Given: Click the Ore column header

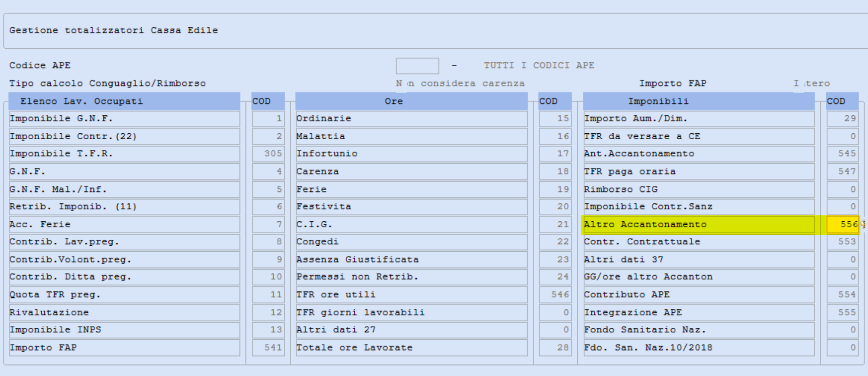Looking at the screenshot, I should 411,101.
